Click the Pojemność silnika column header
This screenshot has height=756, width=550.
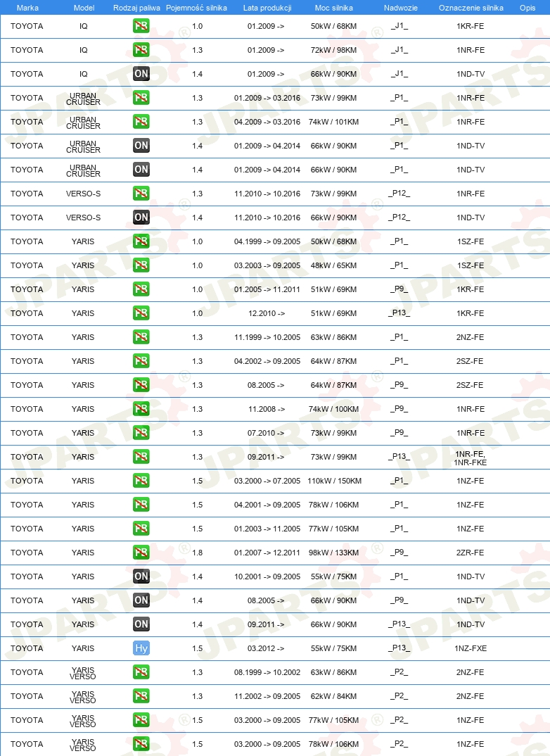point(196,8)
